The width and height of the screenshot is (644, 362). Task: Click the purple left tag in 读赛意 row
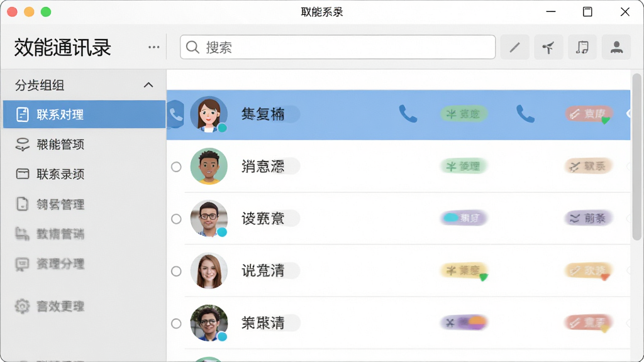[x=464, y=218]
